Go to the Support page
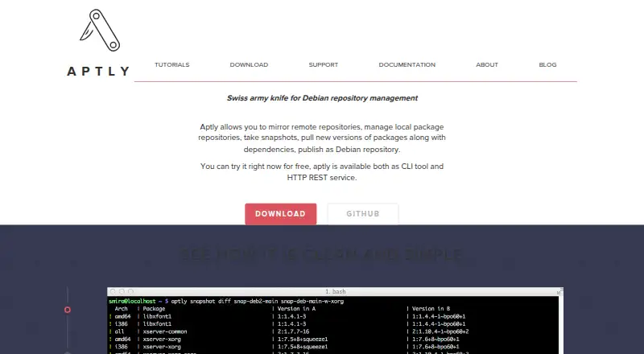Image resolution: width=644 pixels, height=354 pixels. 324,65
